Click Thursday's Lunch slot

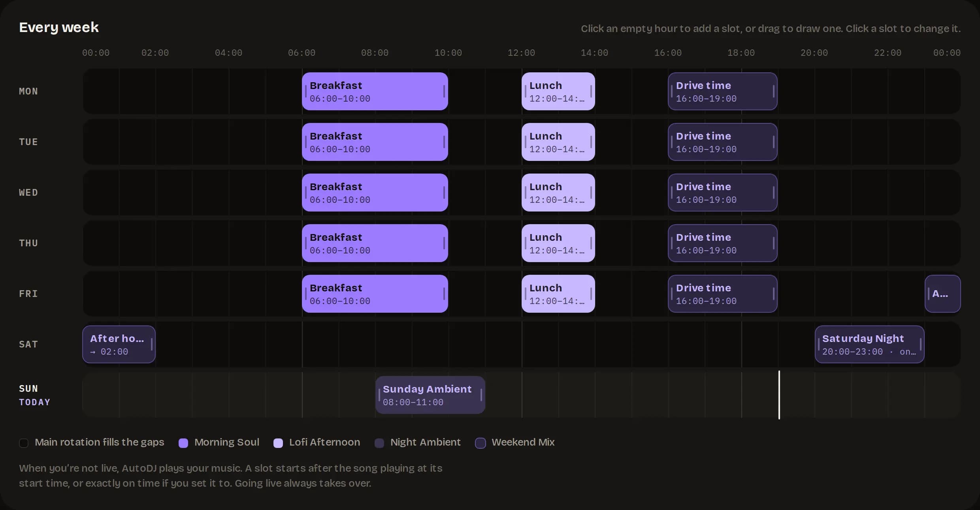point(558,243)
